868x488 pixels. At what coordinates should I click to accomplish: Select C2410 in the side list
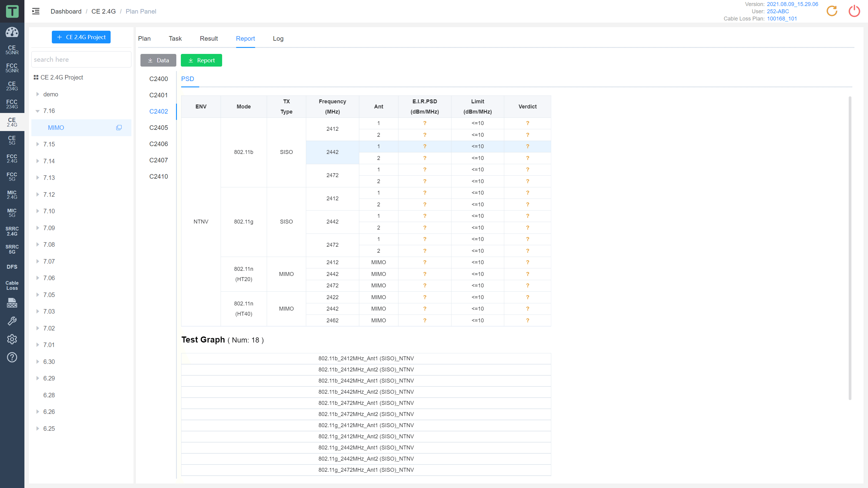(x=158, y=177)
